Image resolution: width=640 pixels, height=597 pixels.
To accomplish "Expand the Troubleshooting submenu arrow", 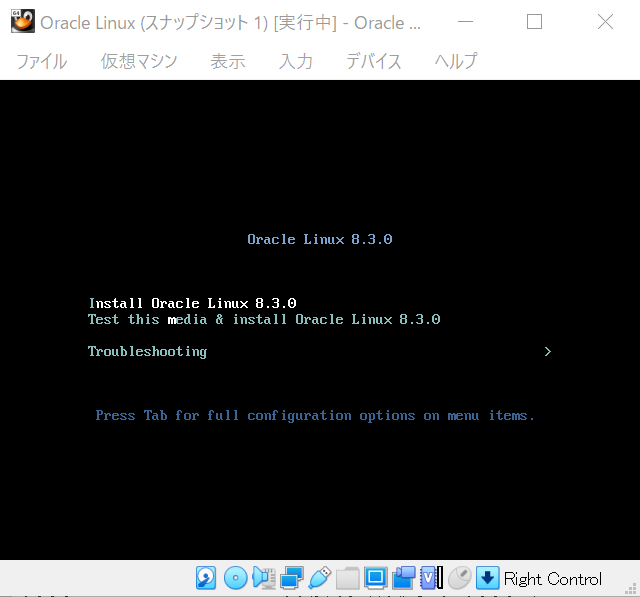I will pyautogui.click(x=548, y=351).
